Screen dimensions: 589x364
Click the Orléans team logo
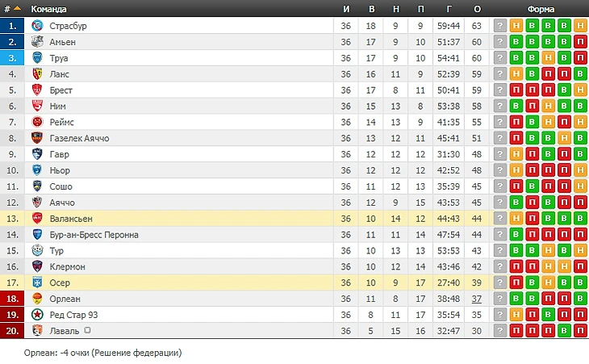coord(37,299)
